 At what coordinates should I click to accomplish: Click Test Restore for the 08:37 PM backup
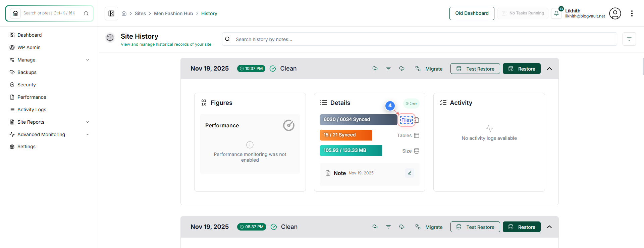pyautogui.click(x=475, y=227)
